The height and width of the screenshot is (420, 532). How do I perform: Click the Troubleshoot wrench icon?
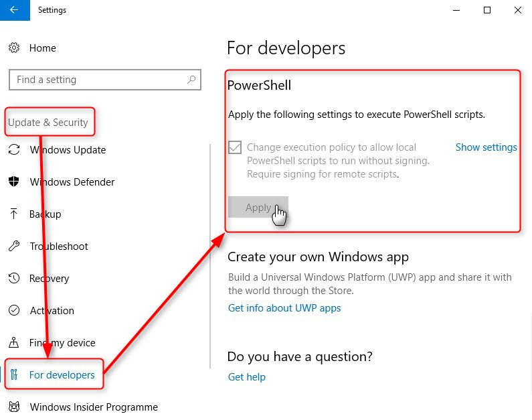pos(14,246)
